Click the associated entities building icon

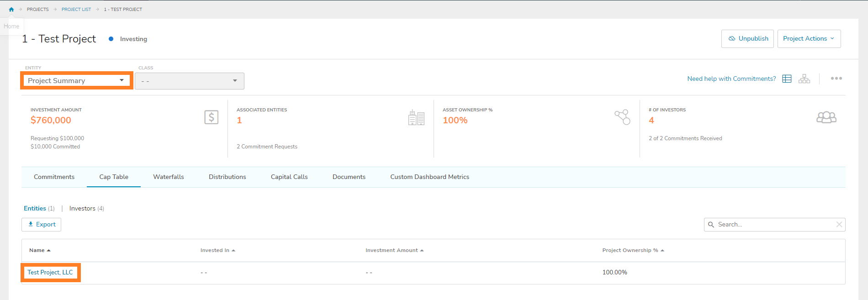coord(416,118)
